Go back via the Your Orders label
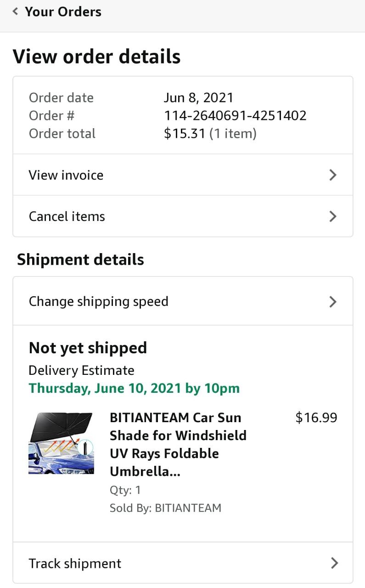This screenshot has width=365, height=588. click(x=63, y=11)
